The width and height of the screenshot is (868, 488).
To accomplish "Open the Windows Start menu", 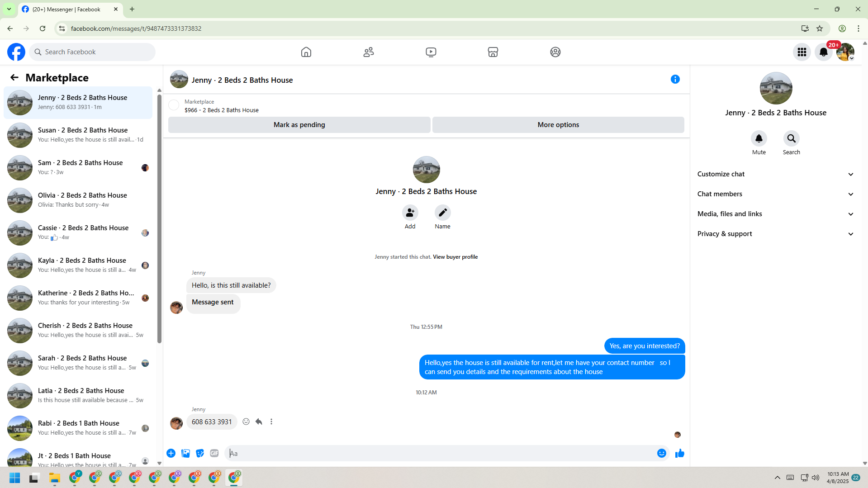I will [15, 478].
